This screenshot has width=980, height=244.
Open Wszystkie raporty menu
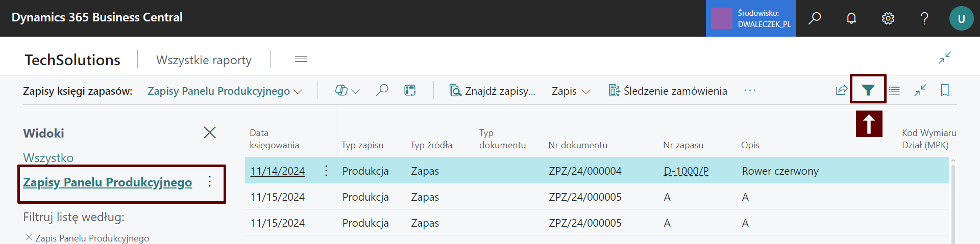(x=204, y=60)
